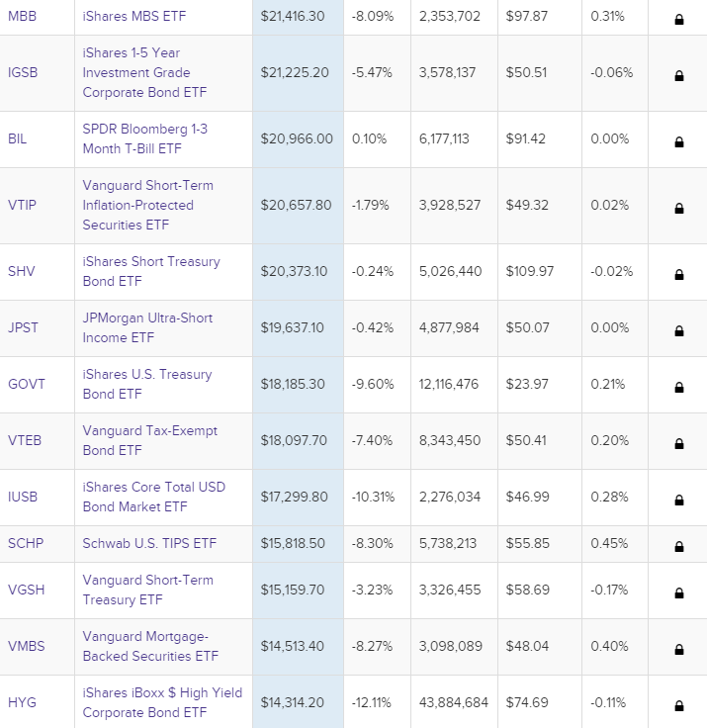Open iShares Core Total USD Bond Market ETF
Screen dimensions: 707x728
click(154, 497)
